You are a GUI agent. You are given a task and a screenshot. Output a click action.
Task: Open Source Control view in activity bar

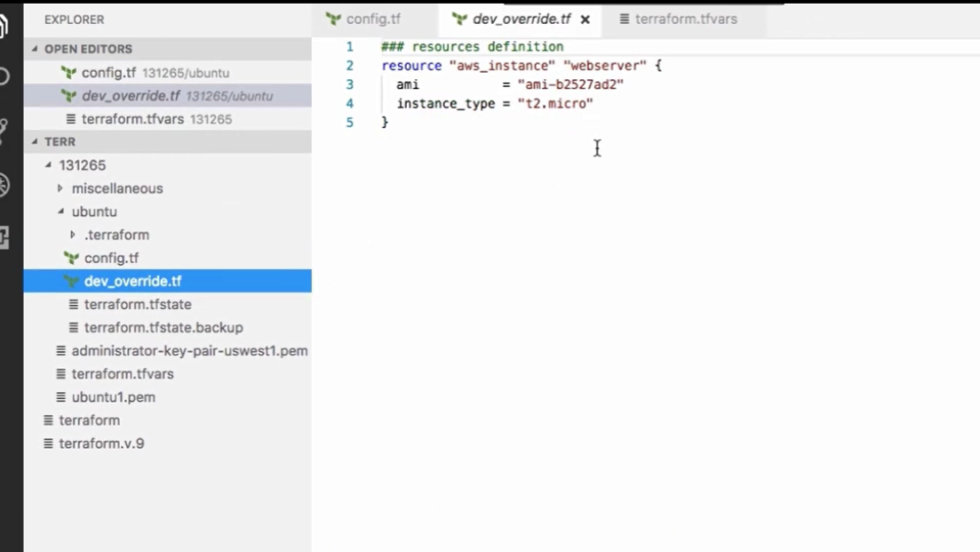(x=4, y=130)
